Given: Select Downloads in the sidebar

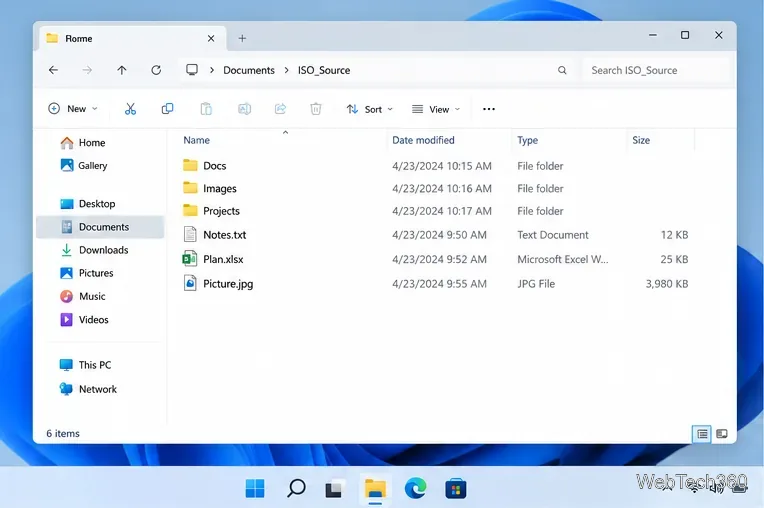Looking at the screenshot, I should 95,250.
